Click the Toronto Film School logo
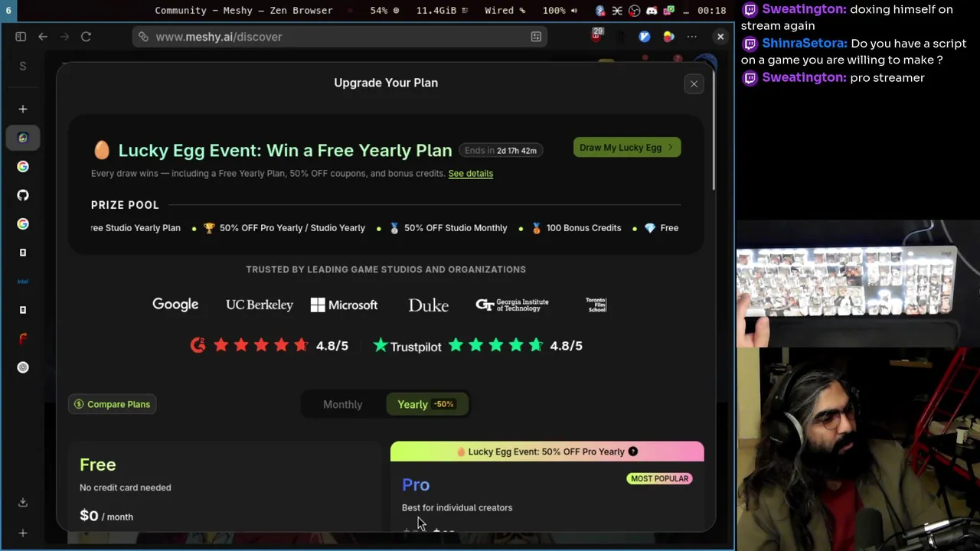The height and width of the screenshot is (551, 980). [596, 305]
